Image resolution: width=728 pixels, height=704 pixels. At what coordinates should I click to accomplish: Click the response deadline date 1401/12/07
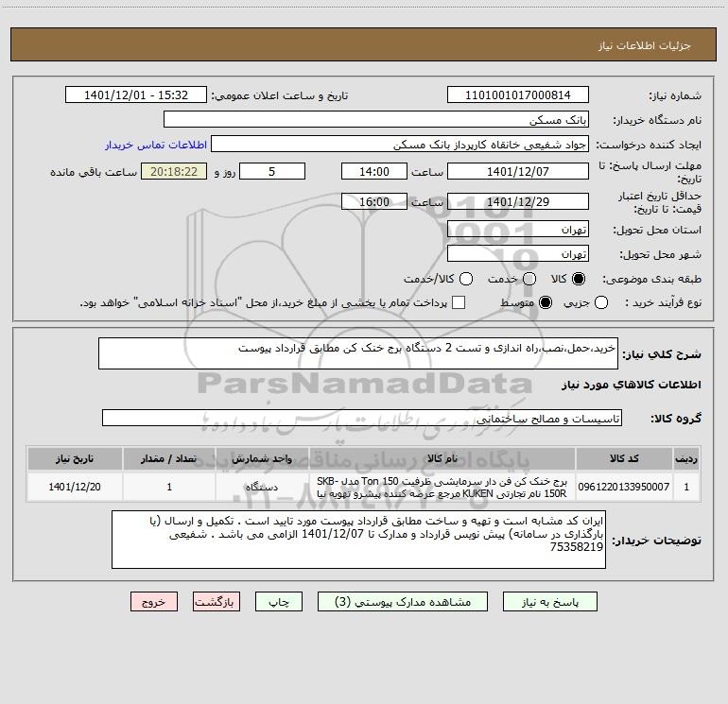(518, 171)
